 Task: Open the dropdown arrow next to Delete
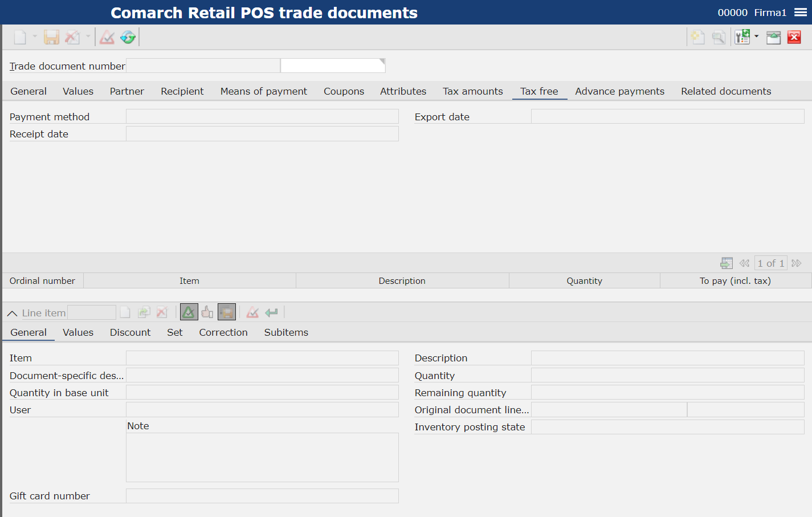pos(88,36)
